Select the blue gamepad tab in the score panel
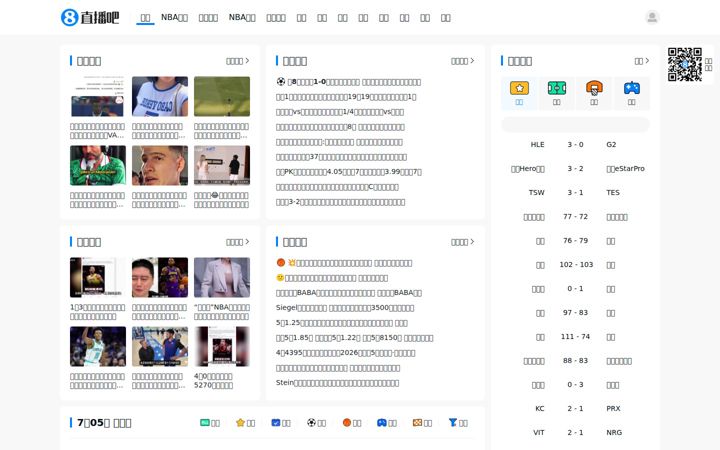The height and width of the screenshot is (450, 720). coord(632,93)
